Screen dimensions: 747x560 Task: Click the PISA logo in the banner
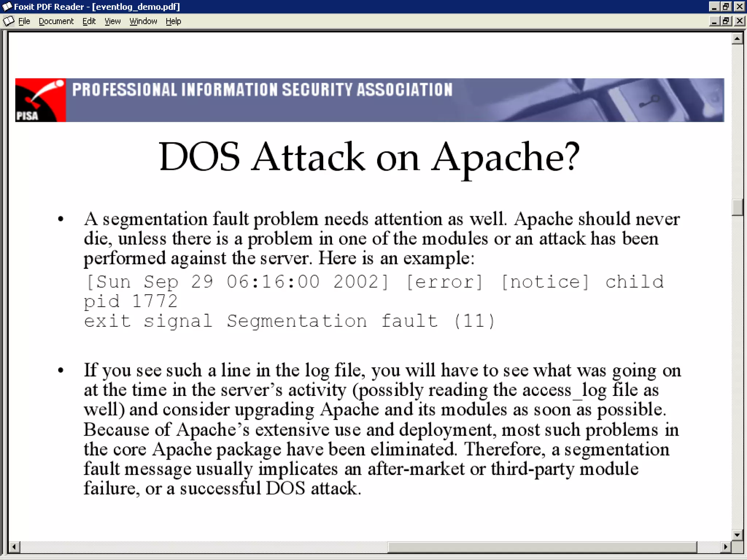click(40, 100)
